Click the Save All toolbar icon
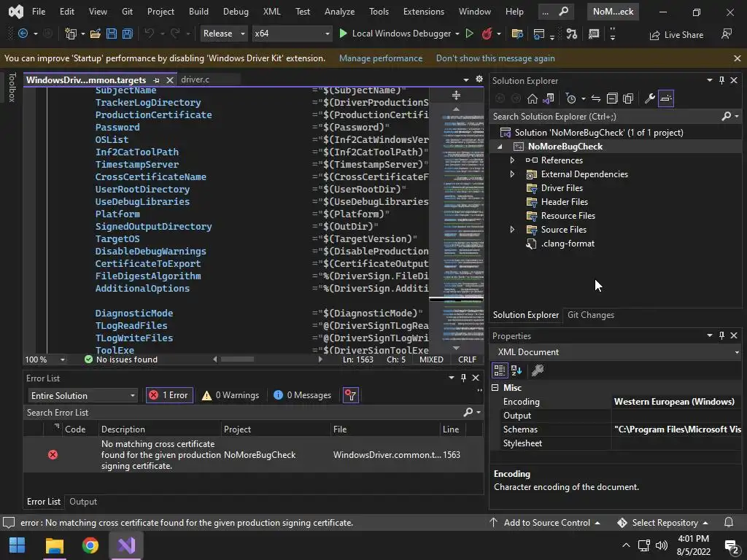 (127, 34)
